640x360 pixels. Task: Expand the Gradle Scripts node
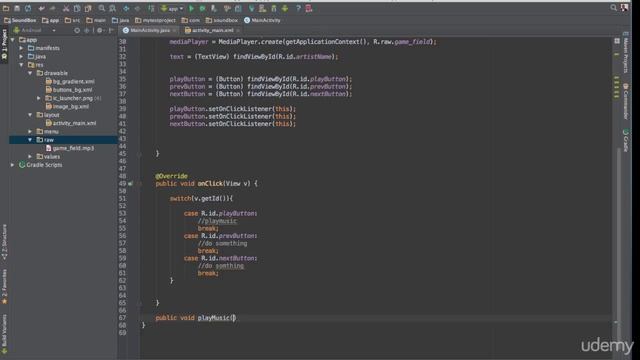coord(13,165)
